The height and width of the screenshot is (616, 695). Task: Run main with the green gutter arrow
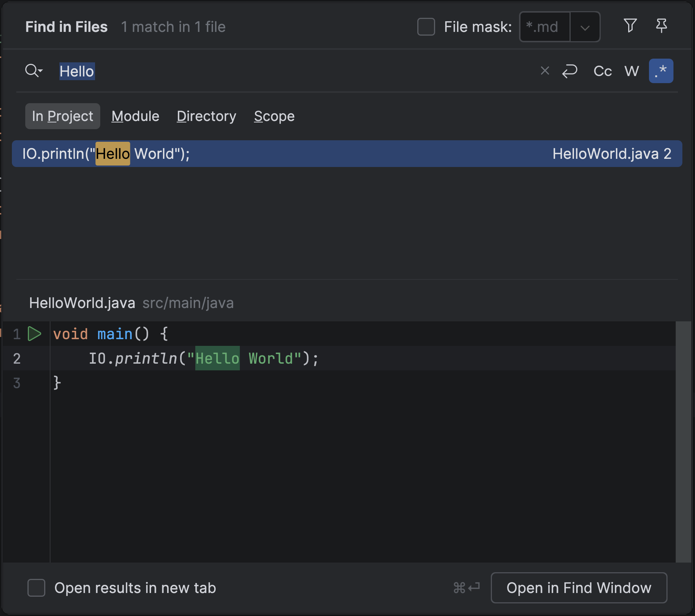coord(35,334)
